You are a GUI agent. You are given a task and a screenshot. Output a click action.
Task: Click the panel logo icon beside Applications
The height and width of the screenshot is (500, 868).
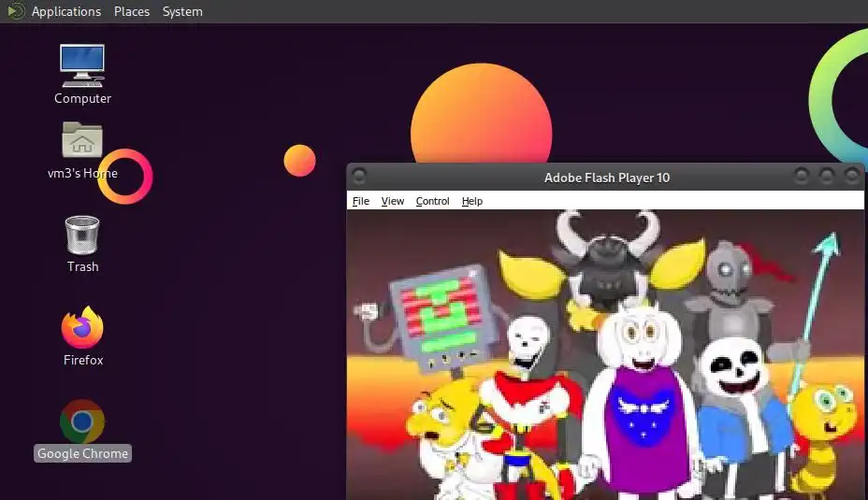[16, 11]
